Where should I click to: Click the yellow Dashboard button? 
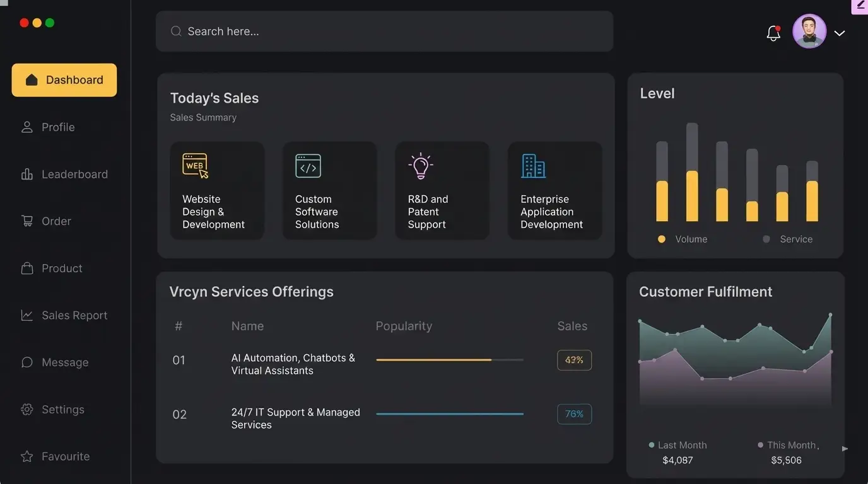pos(64,80)
